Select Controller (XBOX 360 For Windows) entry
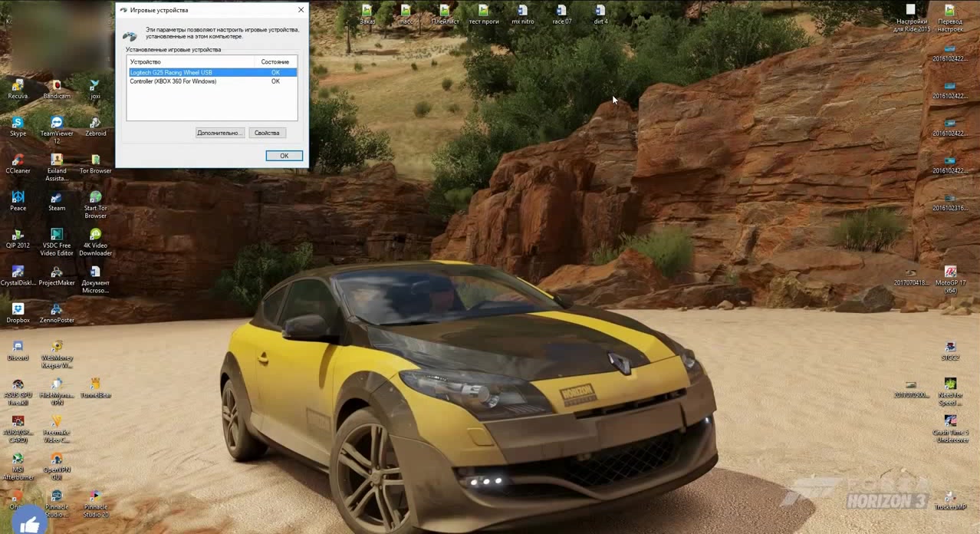 click(x=173, y=81)
